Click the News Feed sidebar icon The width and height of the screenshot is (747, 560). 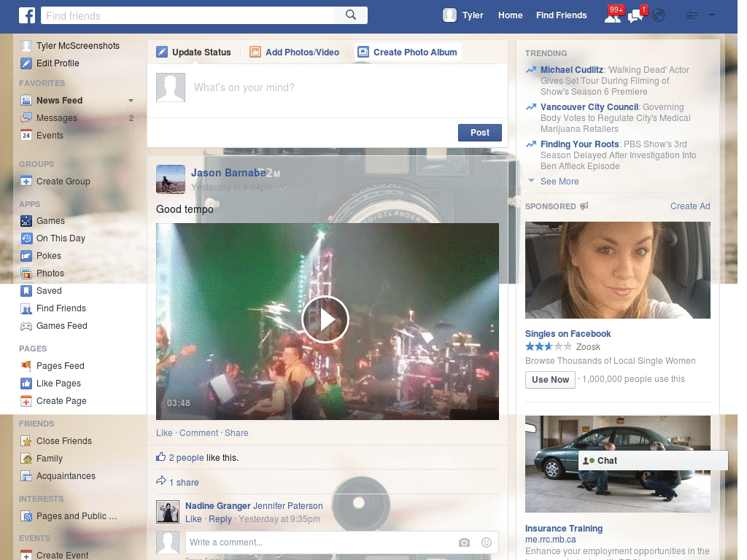coord(26,101)
